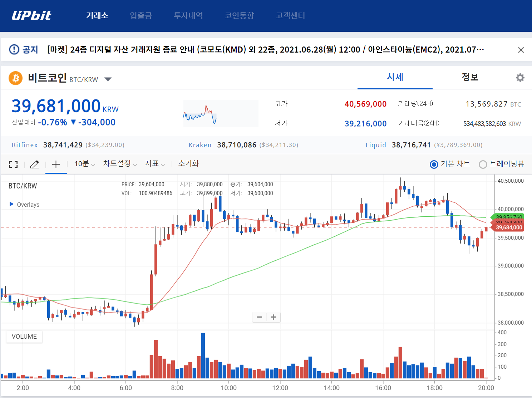Open the 24종 디지털 자산 notice link

tap(266, 50)
